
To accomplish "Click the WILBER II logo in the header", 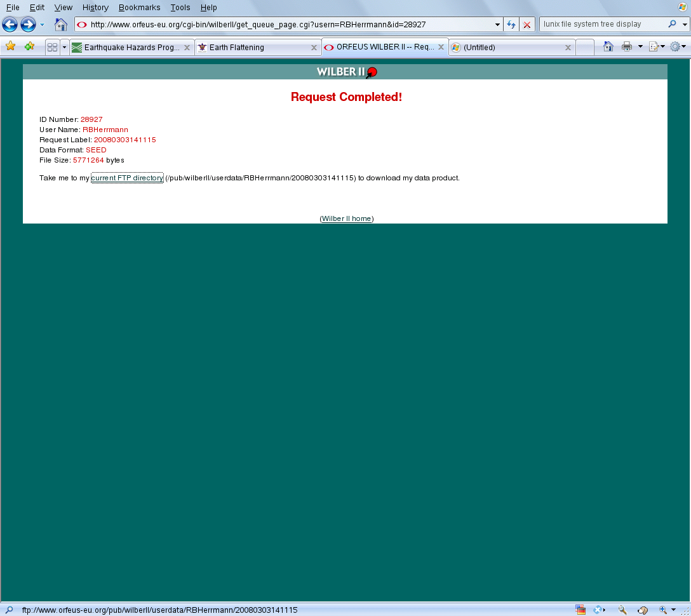I will (347, 72).
